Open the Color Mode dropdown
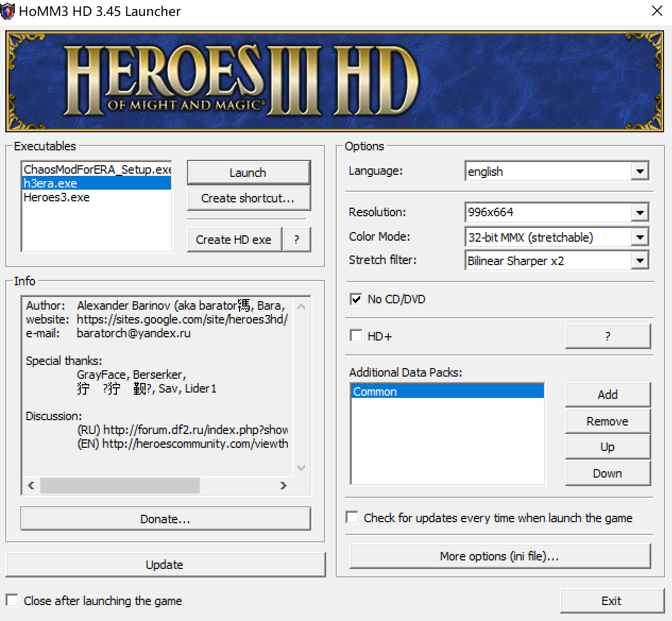672x621 pixels. click(x=640, y=237)
